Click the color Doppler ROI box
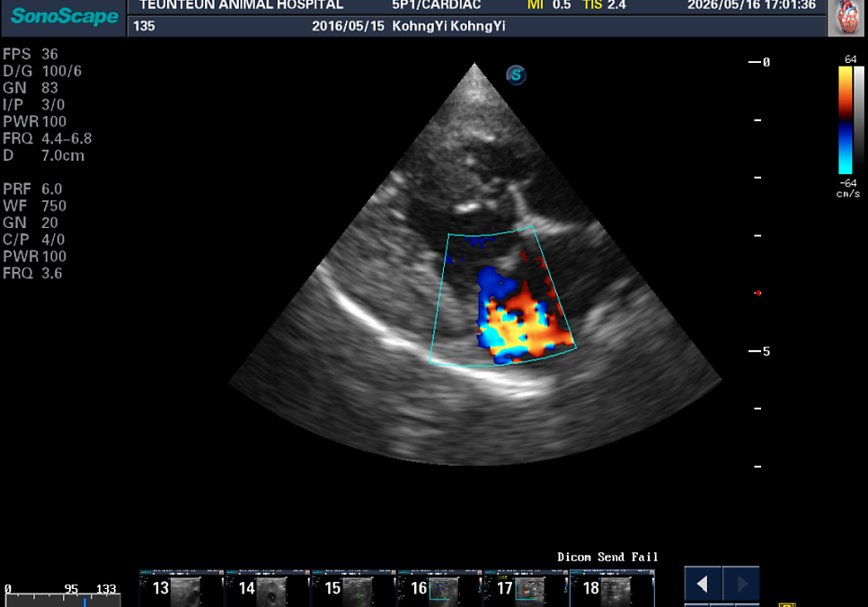Screen dimensions: 868x607 point(502,296)
